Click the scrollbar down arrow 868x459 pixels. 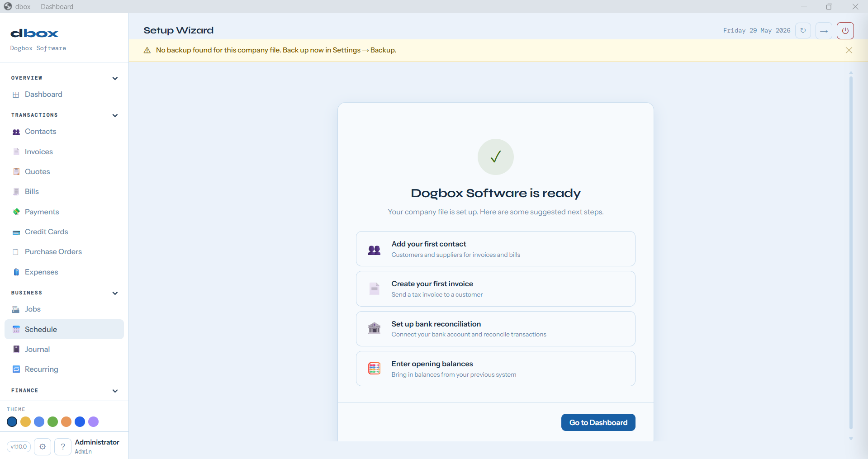click(851, 439)
